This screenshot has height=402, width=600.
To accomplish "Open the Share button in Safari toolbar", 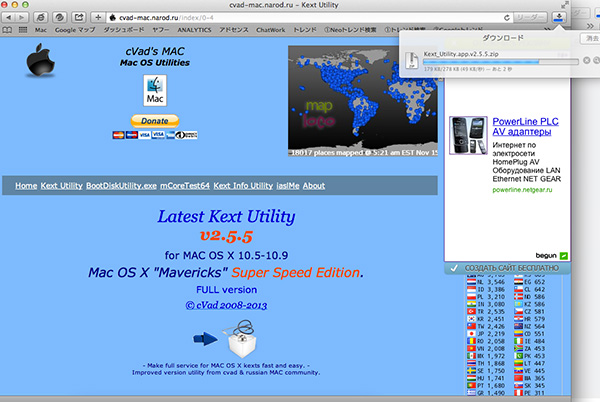I will (x=78, y=18).
